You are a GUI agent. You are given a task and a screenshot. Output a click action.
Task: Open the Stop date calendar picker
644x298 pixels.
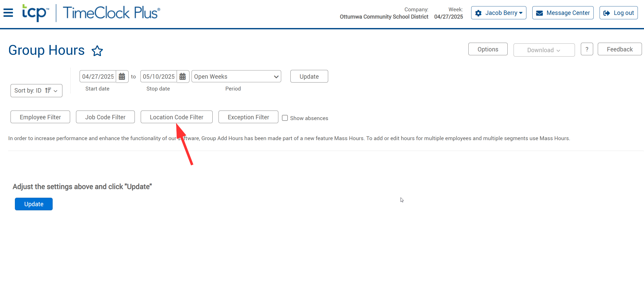[183, 76]
